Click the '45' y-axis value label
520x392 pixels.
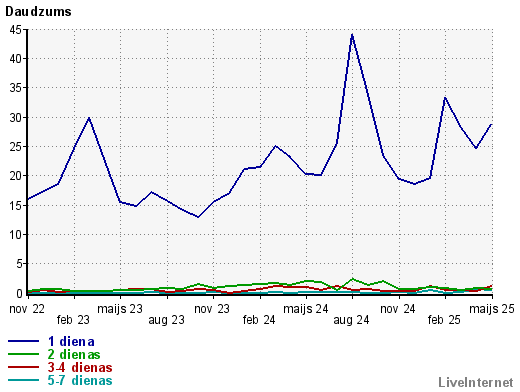(15, 30)
